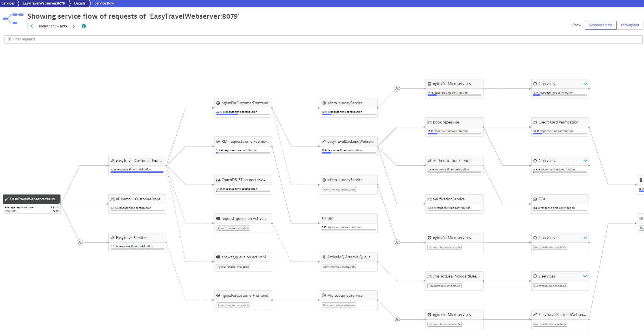Switch the view to Throughput
The height and width of the screenshot is (336, 644).
click(x=629, y=25)
